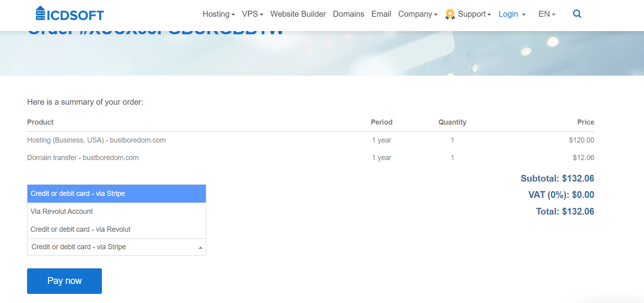Expand the Company menu
Image resolution: width=644 pixels, height=303 pixels.
(418, 14)
